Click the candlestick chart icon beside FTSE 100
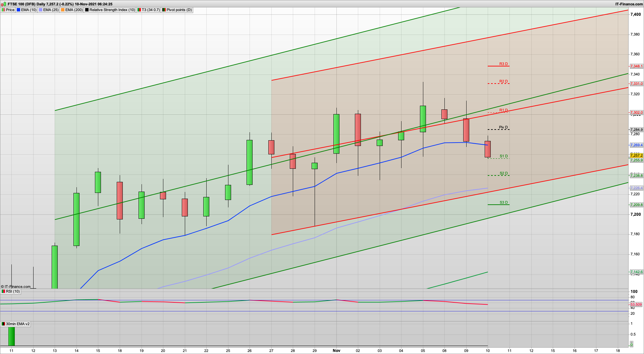644x354 pixels. [x=4, y=4]
